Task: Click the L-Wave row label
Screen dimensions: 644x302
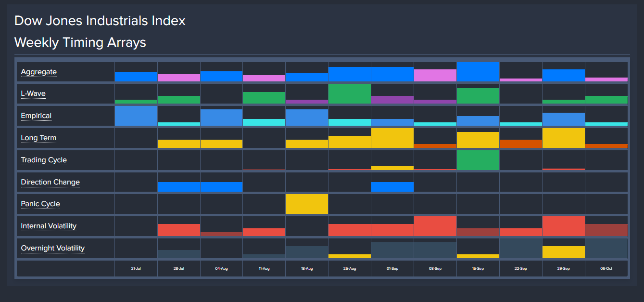Action: coord(33,93)
